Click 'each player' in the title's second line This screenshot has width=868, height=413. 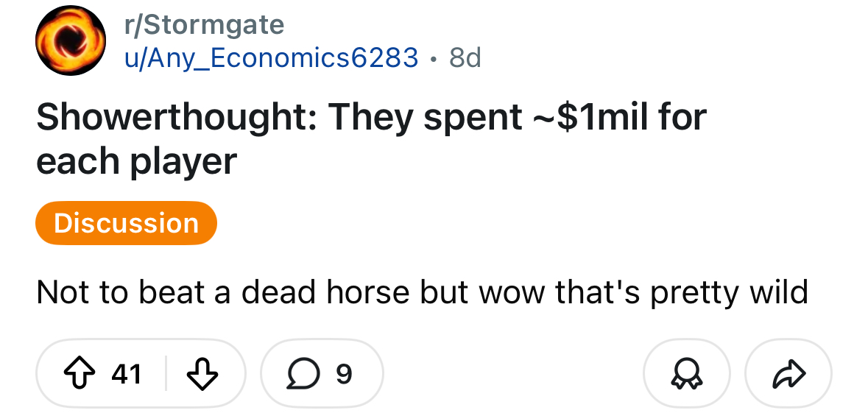click(x=136, y=161)
